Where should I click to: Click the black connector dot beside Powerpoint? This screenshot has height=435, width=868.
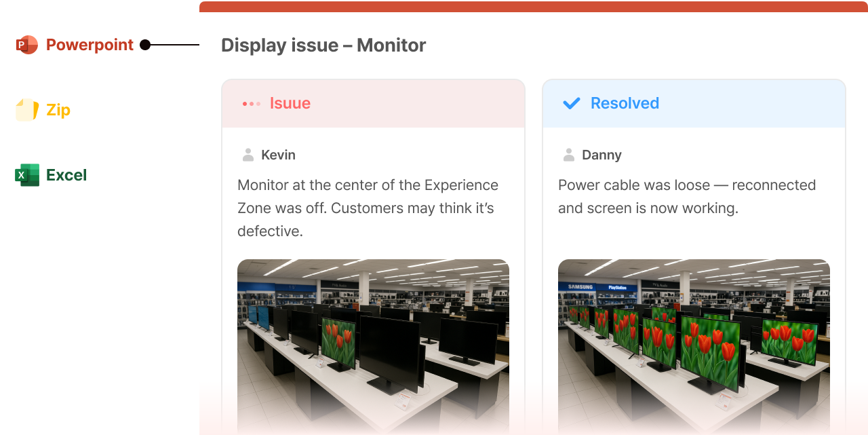[145, 45]
